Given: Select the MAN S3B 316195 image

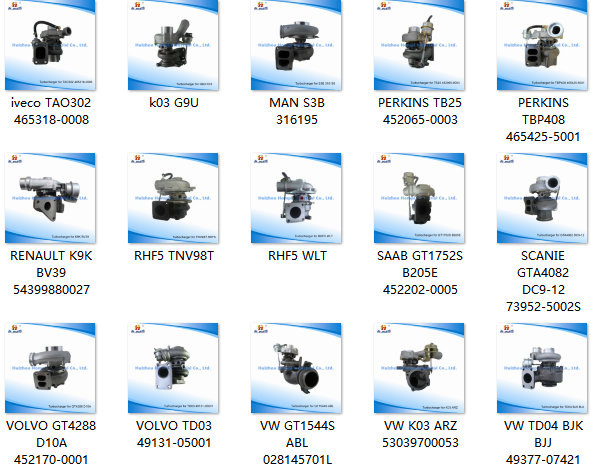Looking at the screenshot, I should [296, 45].
